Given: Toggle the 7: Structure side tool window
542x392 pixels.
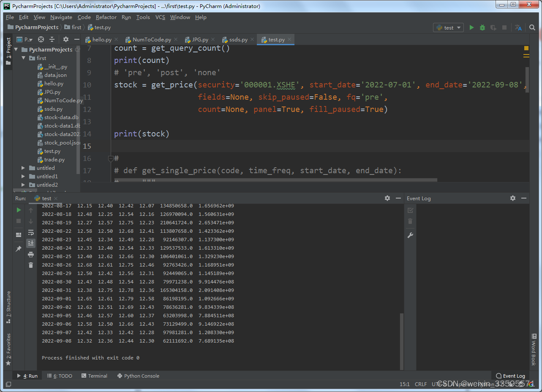Looking at the screenshot, I should coord(8,307).
